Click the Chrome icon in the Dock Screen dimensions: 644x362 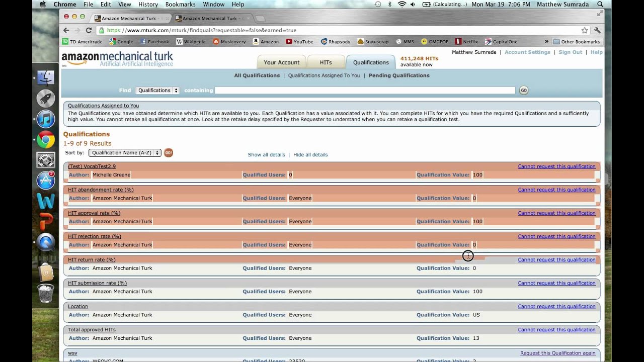tap(46, 140)
